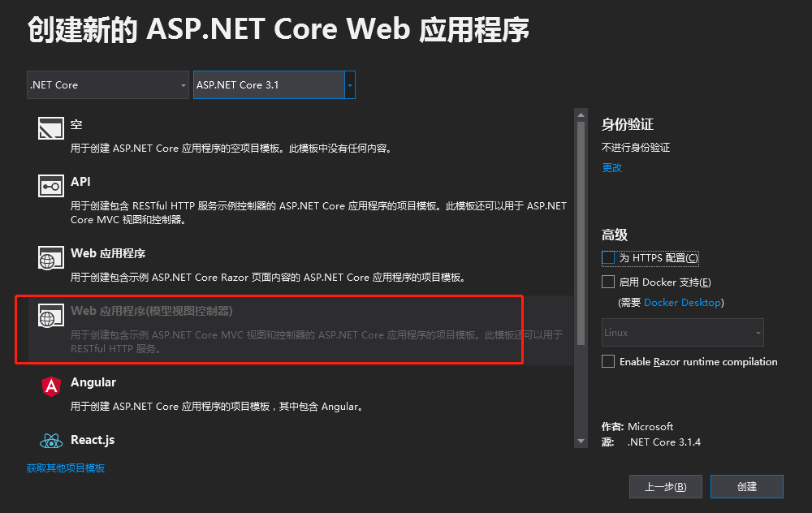The width and height of the screenshot is (812, 513).
Task: Open the .NET Core framework dropdown
Action: click(x=108, y=85)
